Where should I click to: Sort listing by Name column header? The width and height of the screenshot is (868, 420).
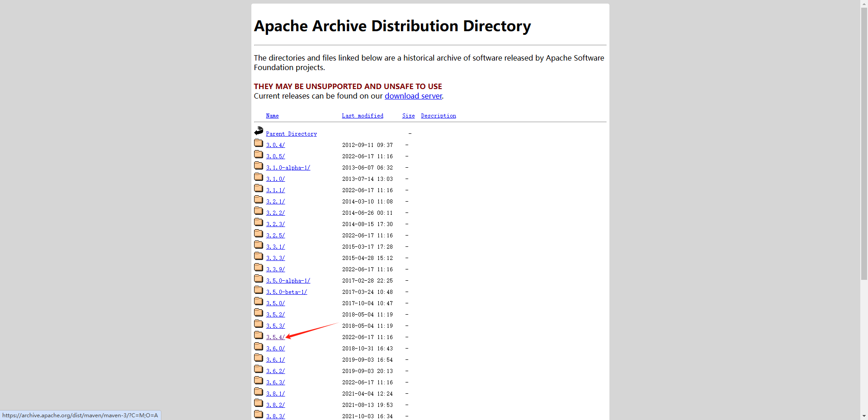pyautogui.click(x=272, y=116)
